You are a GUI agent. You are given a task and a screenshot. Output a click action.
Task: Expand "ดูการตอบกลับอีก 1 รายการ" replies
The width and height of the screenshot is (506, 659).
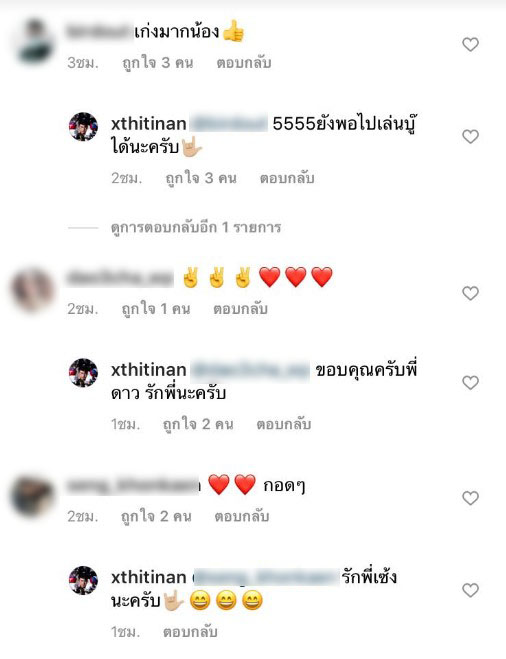(196, 227)
